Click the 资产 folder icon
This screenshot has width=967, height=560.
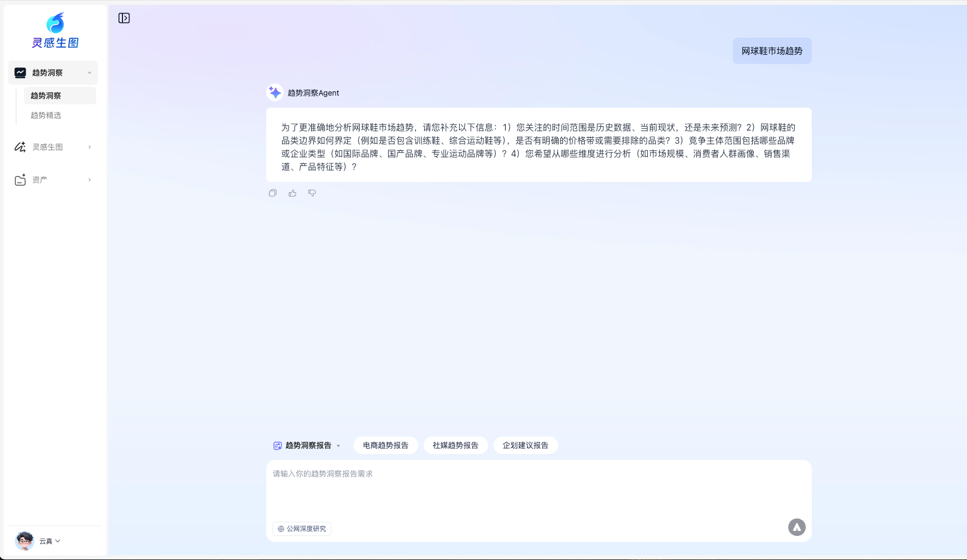point(20,180)
